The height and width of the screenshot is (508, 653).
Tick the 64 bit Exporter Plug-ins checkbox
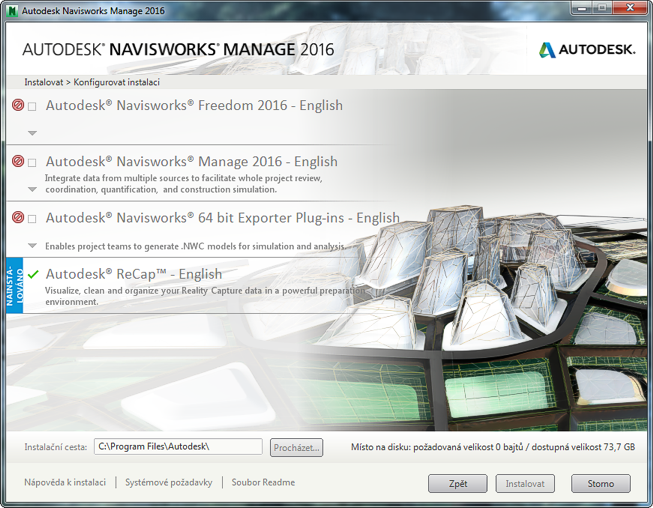(32, 219)
